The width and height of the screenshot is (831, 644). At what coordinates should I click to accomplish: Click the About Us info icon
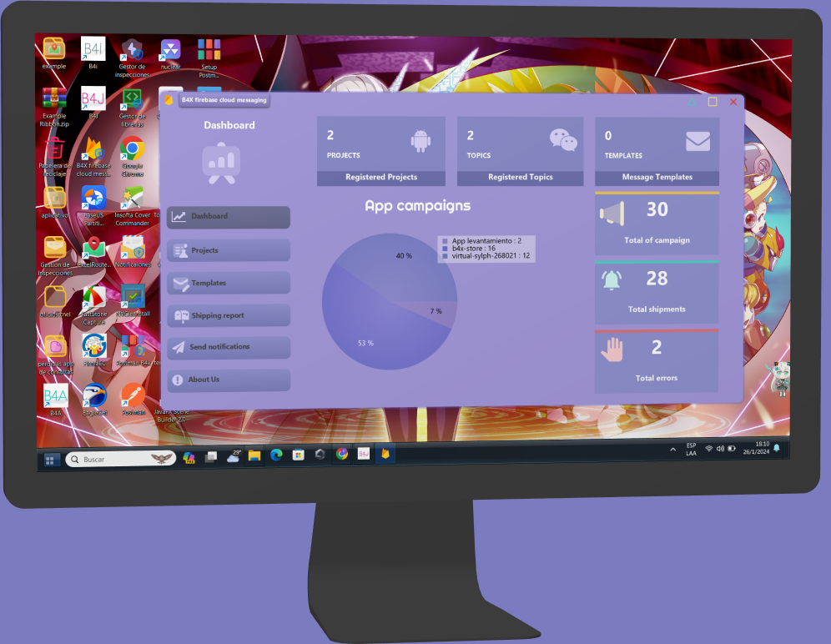click(x=178, y=380)
